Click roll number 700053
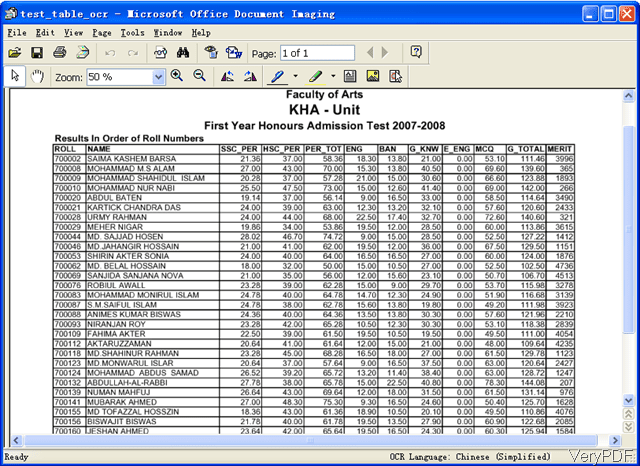 point(68,256)
